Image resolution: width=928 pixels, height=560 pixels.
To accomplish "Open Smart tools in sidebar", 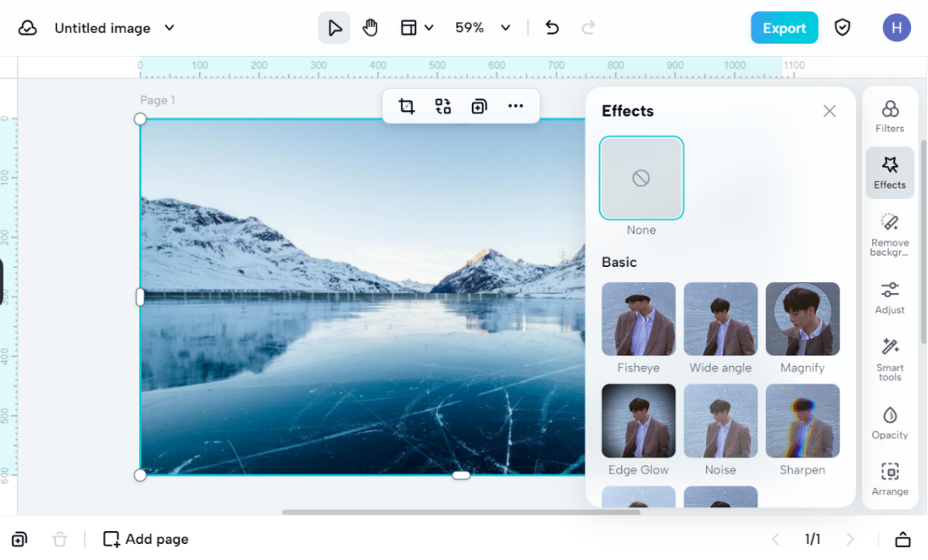I will (x=889, y=359).
